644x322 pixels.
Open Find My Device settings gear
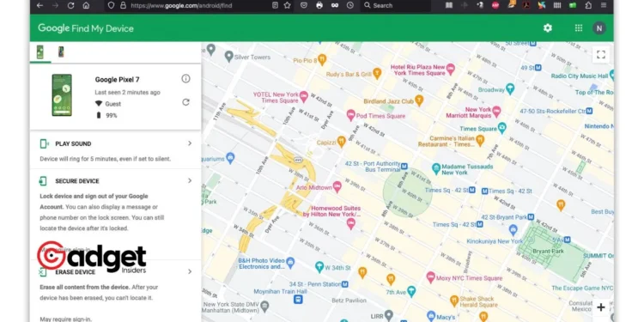(x=548, y=28)
